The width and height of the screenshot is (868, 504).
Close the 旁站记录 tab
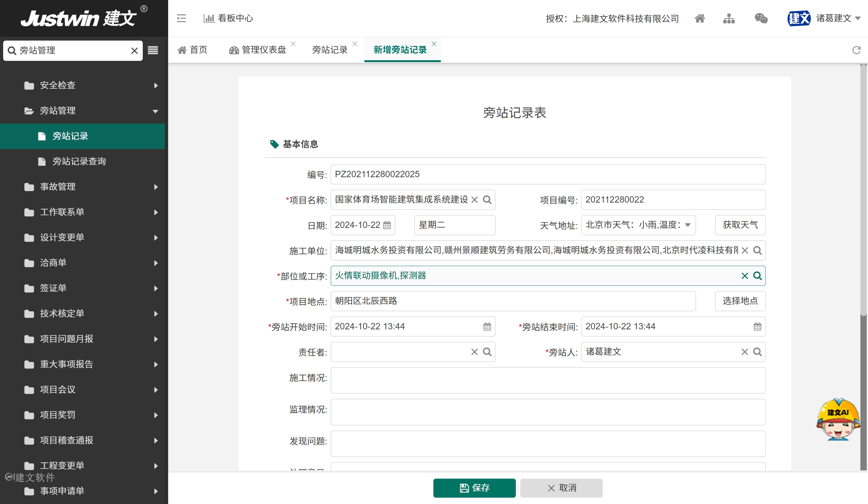click(355, 44)
